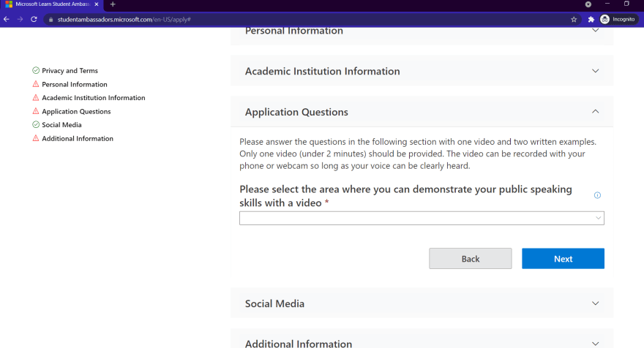Image resolution: width=644 pixels, height=348 pixels.
Task: Click the warning icon beside Additional Information
Action: pos(36,138)
